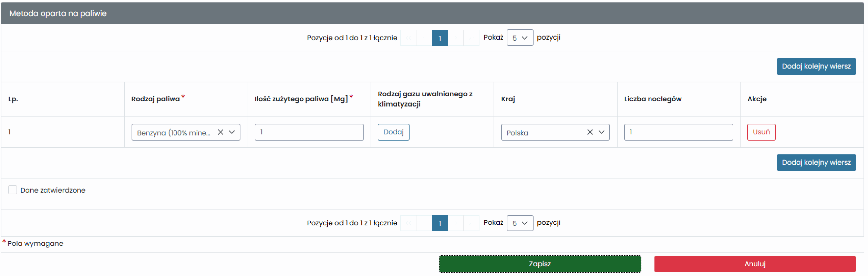The height and width of the screenshot is (276, 868).
Task: Go to next page in bottom pagination
Action: tap(456, 223)
